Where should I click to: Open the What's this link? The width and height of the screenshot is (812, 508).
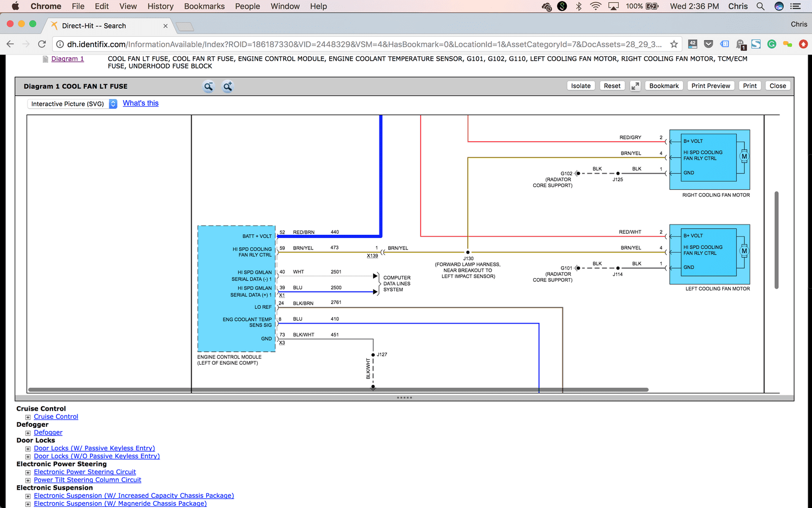pyautogui.click(x=140, y=103)
